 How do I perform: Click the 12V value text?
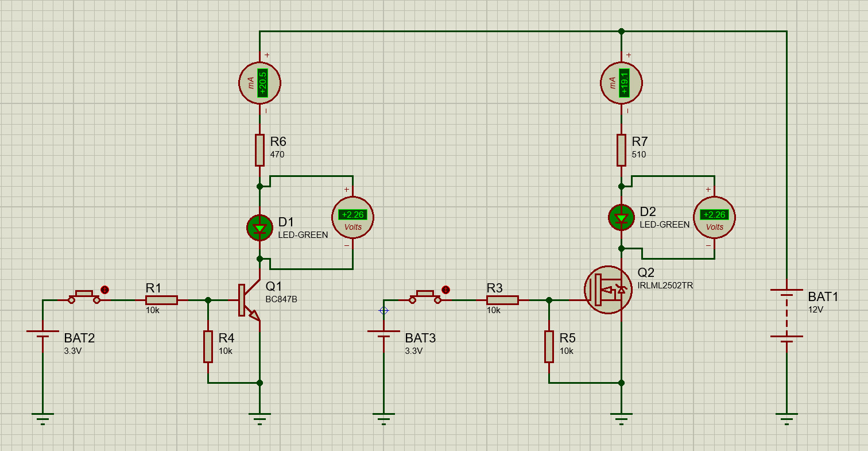click(816, 310)
